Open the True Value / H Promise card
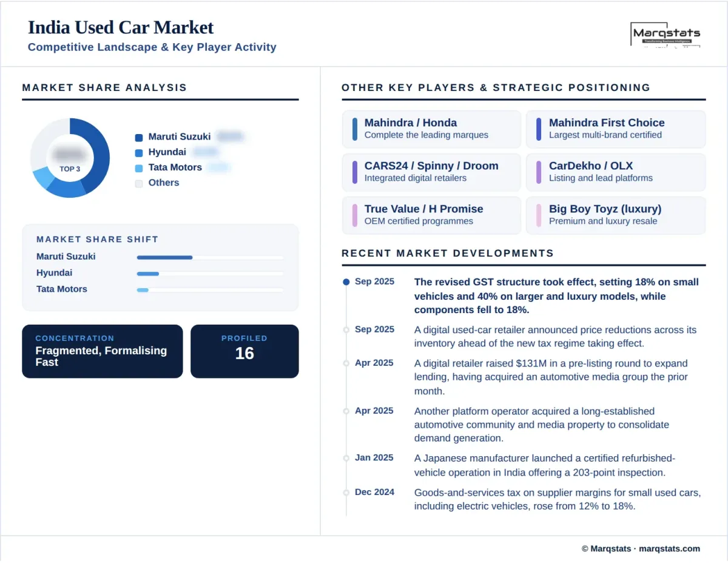This screenshot has height=563, width=728. pos(431,215)
